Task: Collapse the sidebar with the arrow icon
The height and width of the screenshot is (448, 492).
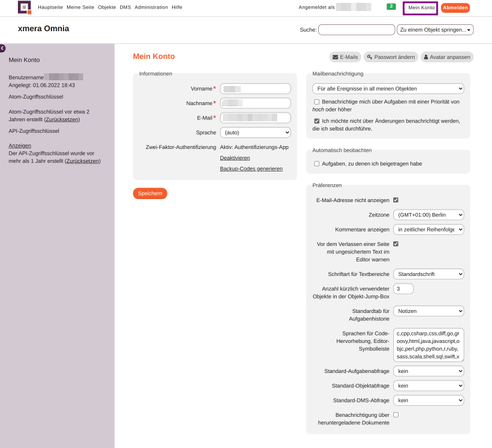Action: pyautogui.click(x=2, y=48)
